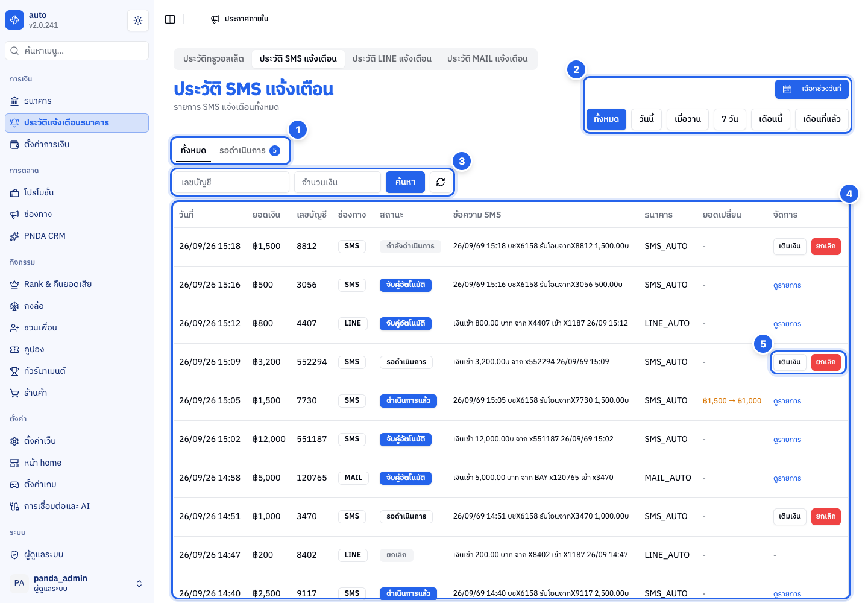Select the ทั้งหมด status tab
Screen dimensions: 868x603
point(193,151)
